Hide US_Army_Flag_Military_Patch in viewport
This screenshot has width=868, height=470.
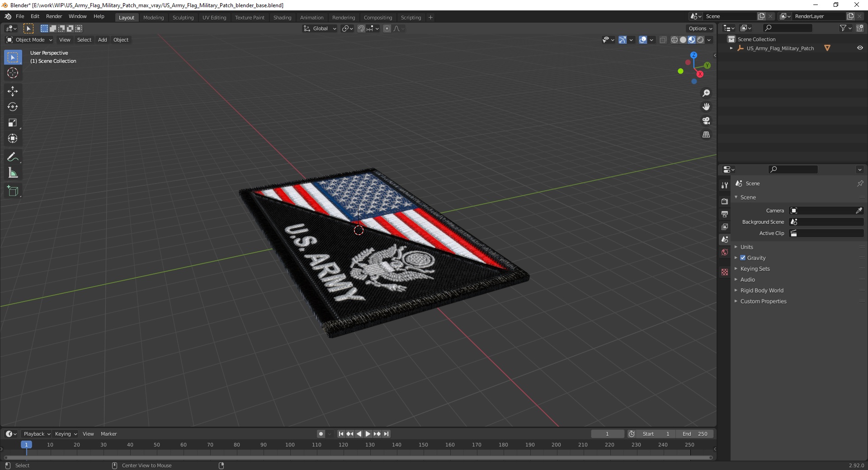point(860,48)
